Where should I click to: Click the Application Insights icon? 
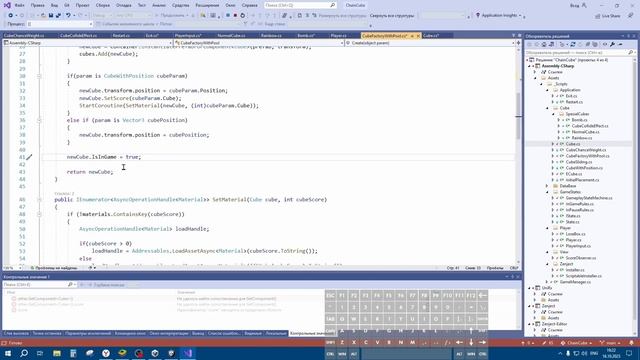tap(478, 15)
